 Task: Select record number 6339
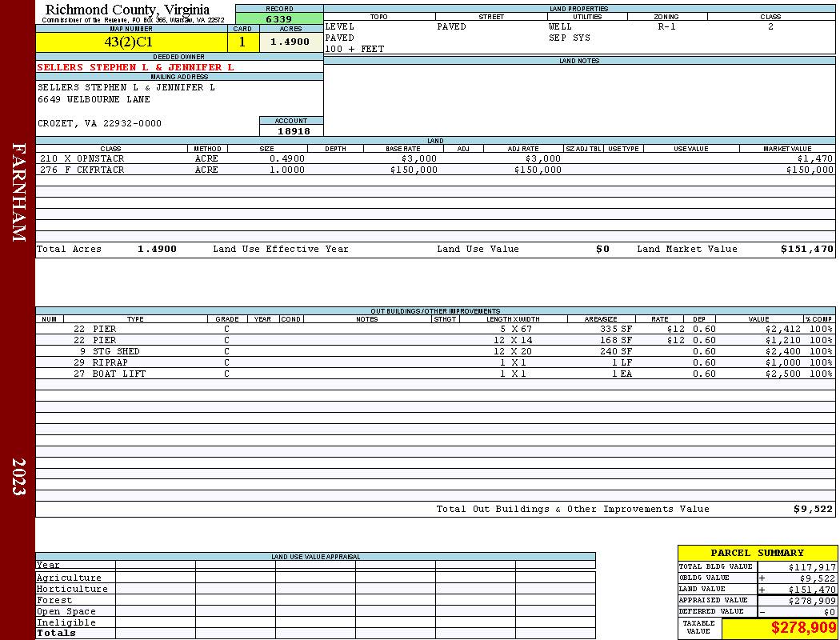tap(279, 18)
